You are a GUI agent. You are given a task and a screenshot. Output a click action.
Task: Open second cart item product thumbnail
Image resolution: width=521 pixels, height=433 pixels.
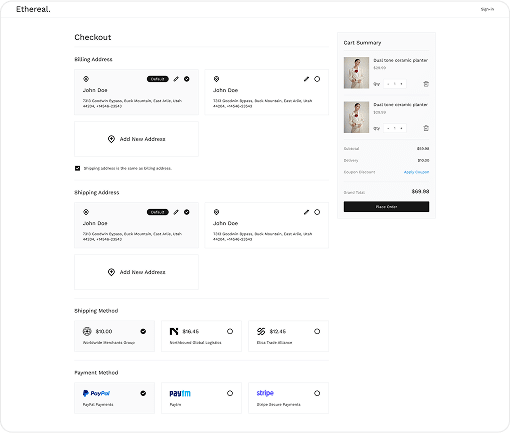356,117
